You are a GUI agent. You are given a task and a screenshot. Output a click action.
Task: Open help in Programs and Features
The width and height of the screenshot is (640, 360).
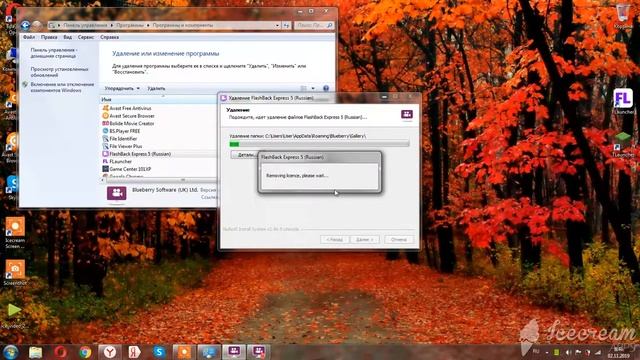(326, 88)
